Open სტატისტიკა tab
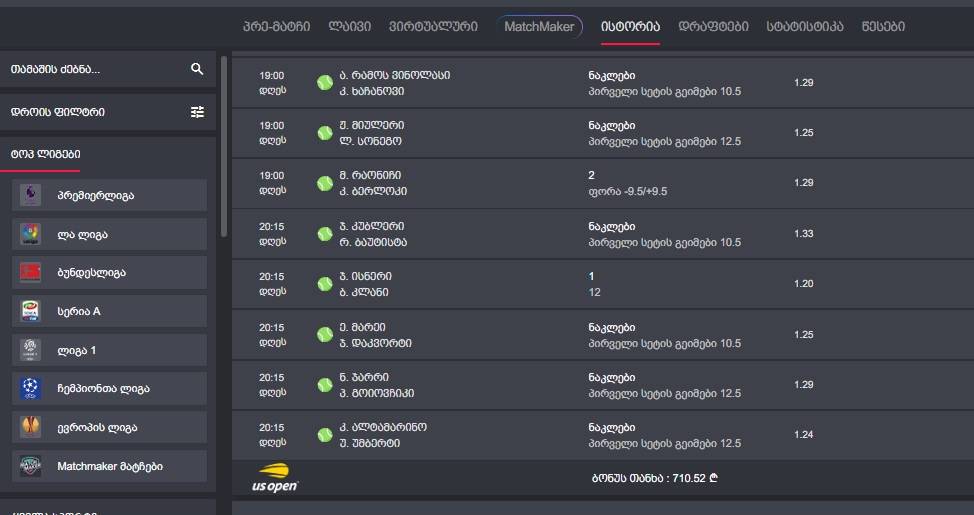 click(805, 26)
